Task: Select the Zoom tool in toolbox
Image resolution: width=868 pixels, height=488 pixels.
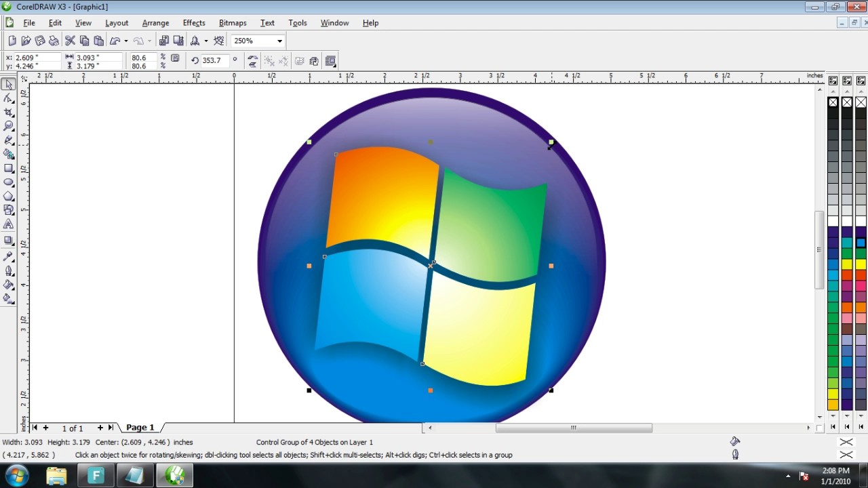Action: click(x=8, y=126)
